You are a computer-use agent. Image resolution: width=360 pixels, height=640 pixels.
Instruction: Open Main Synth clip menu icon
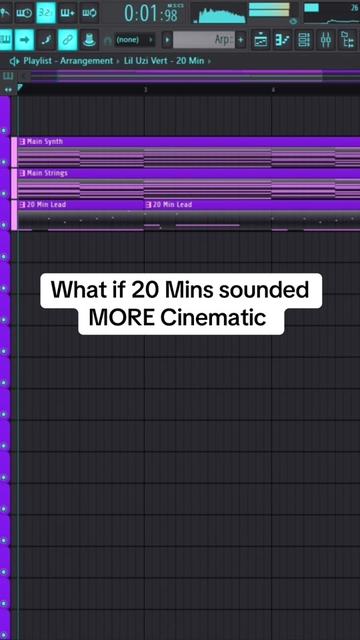pos(22,142)
